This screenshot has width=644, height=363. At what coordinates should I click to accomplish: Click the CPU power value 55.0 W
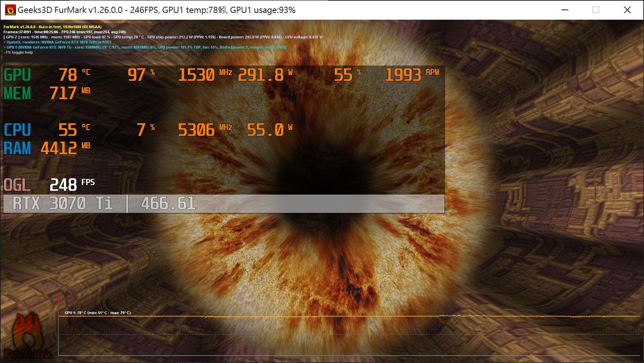coord(270,130)
